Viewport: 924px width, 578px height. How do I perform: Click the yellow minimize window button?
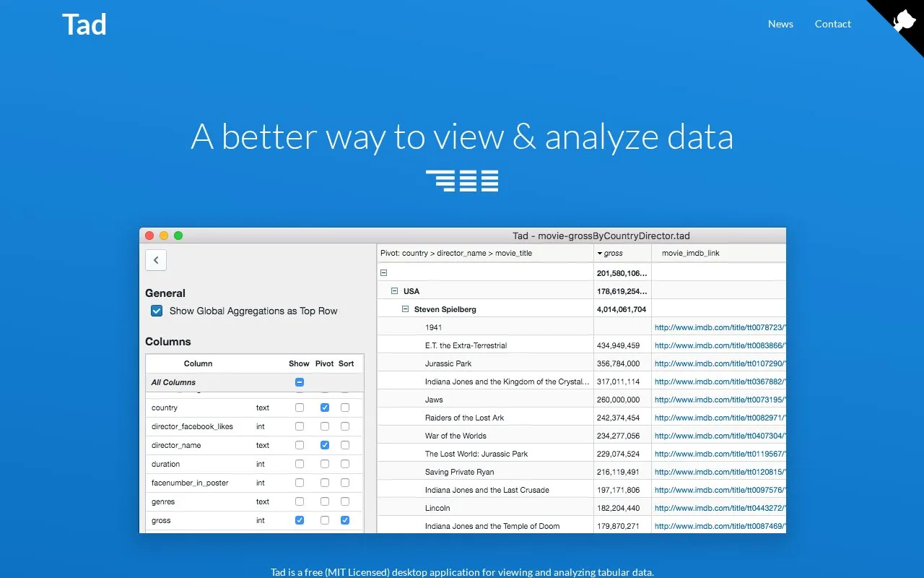click(164, 236)
